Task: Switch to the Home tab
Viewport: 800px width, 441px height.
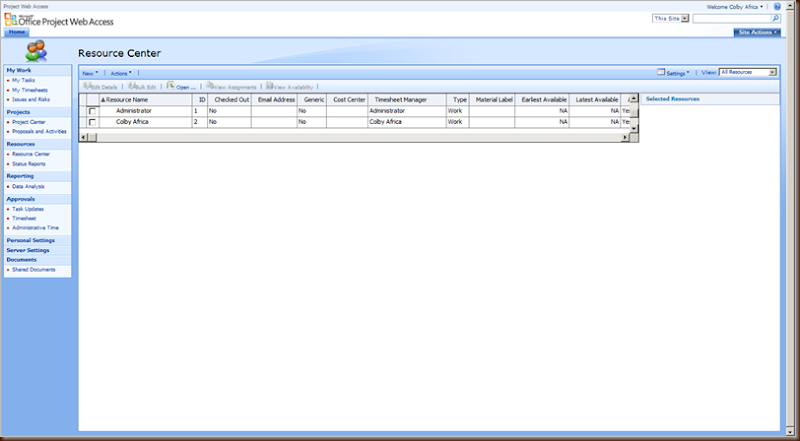Action: point(17,32)
